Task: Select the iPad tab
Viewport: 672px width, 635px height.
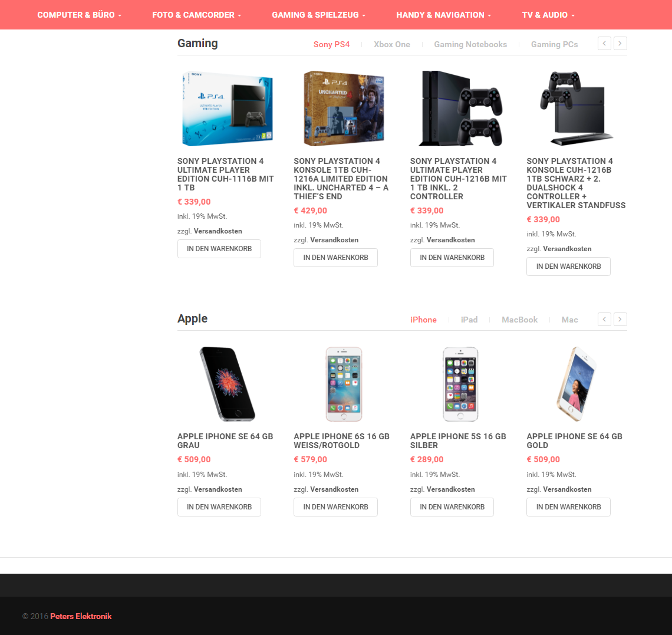Action: point(469,320)
